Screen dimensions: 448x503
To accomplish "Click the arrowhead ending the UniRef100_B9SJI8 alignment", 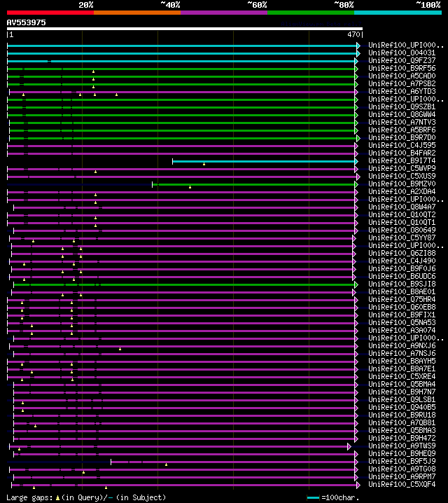I will pos(356,285).
